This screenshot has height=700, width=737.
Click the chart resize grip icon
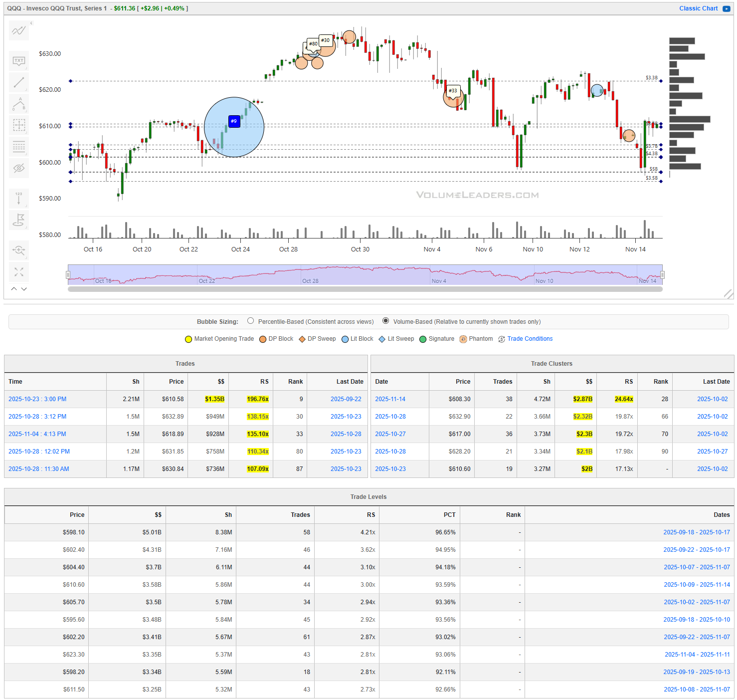(728, 294)
